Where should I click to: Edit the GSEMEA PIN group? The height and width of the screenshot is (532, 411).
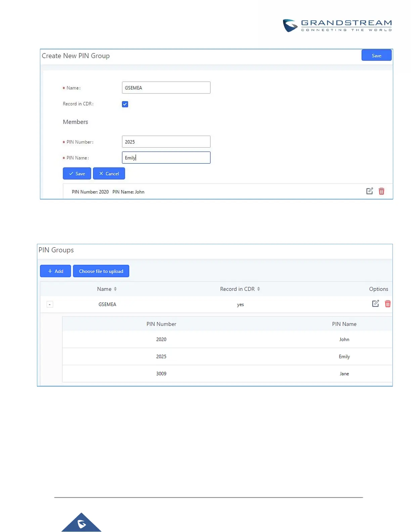(x=375, y=304)
